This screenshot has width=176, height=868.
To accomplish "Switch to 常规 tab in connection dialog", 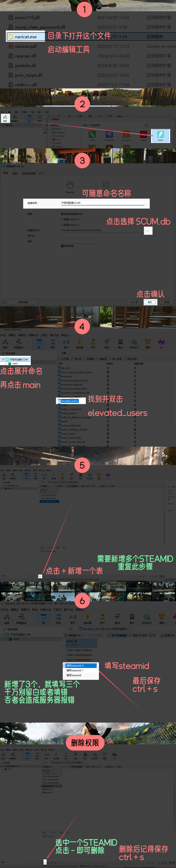I will (6, 173).
